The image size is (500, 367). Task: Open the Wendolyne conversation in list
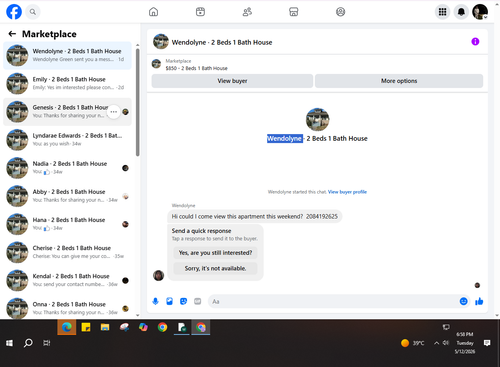click(67, 55)
